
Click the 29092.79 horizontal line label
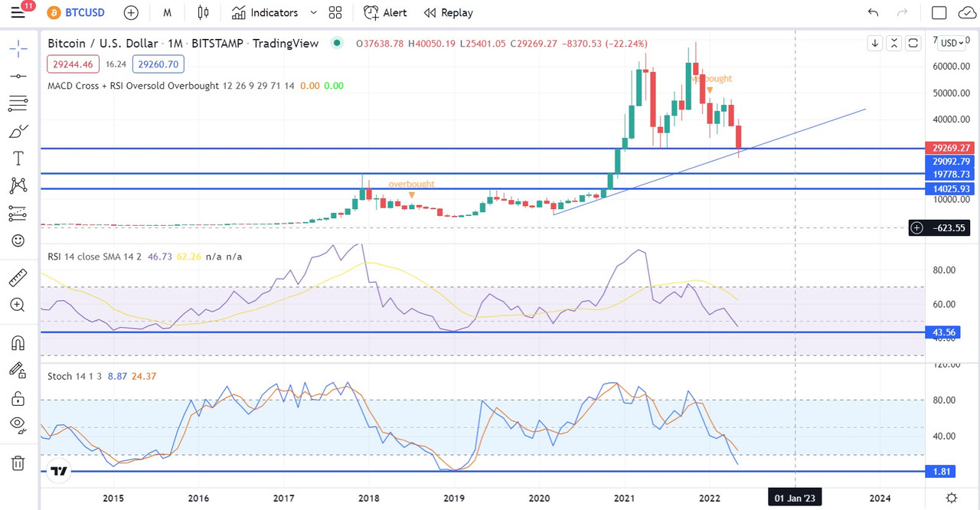click(x=949, y=162)
